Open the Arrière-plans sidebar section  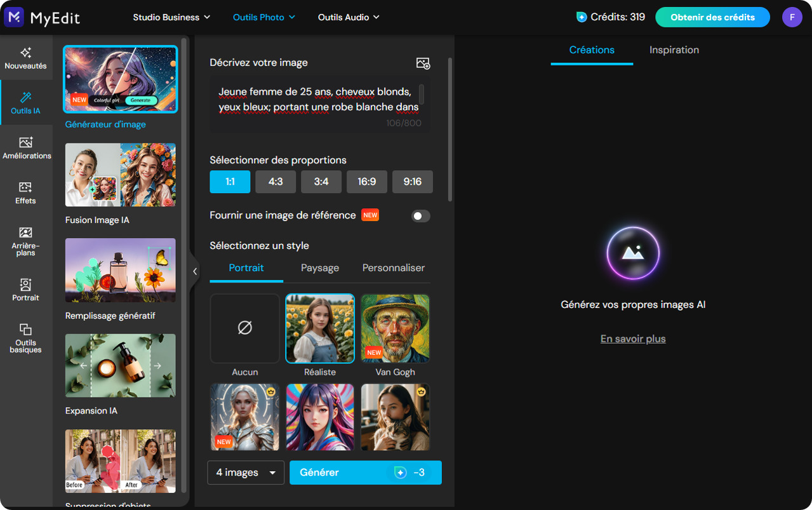pyautogui.click(x=26, y=241)
